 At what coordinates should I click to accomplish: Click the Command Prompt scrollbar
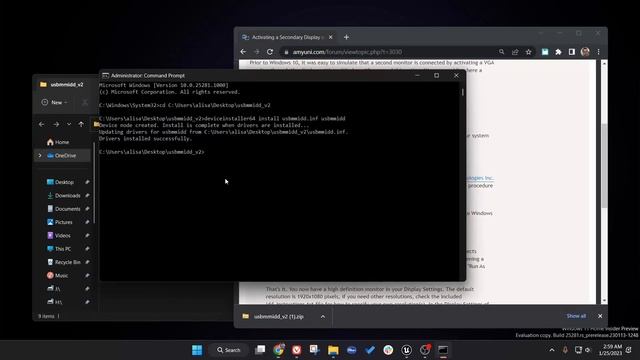coord(462,92)
